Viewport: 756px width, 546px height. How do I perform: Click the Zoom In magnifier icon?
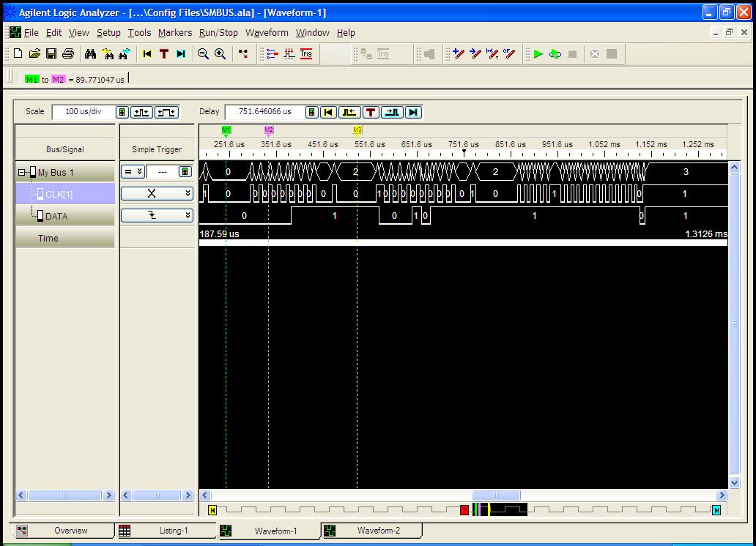click(x=220, y=54)
